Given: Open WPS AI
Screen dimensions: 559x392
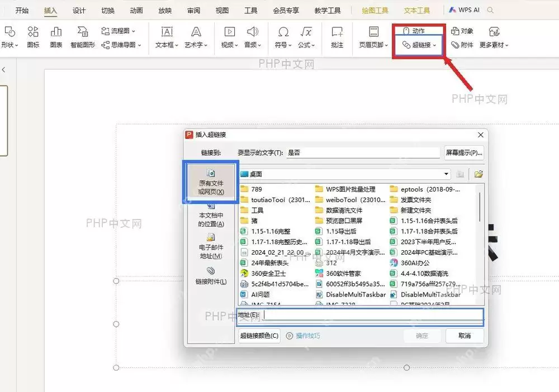Looking at the screenshot, I should click(464, 10).
